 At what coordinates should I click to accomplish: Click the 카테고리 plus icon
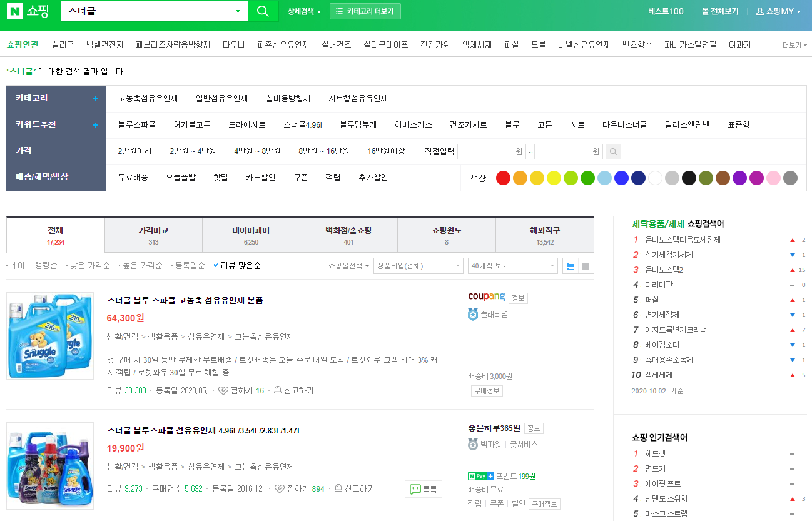(x=96, y=99)
